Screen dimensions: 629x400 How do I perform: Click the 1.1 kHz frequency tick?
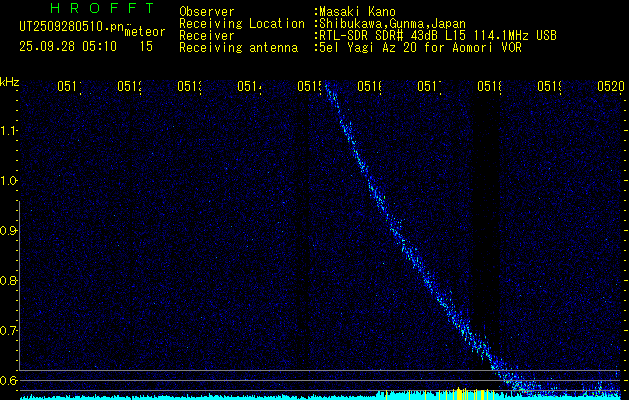9,131
